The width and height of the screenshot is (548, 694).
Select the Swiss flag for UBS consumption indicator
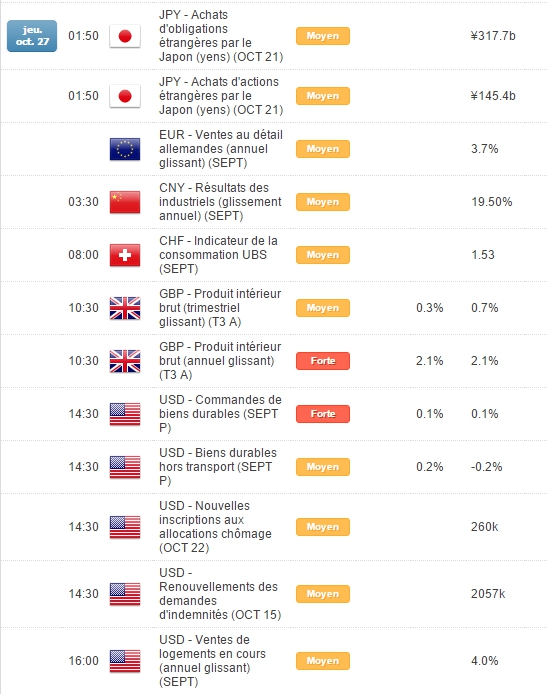[125, 255]
